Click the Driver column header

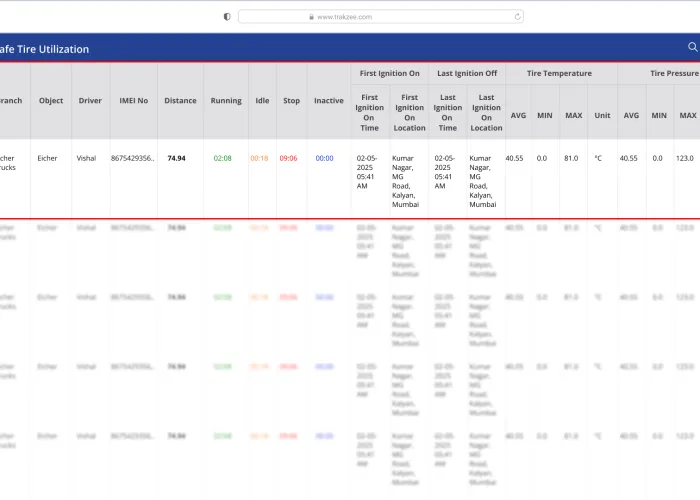point(90,101)
